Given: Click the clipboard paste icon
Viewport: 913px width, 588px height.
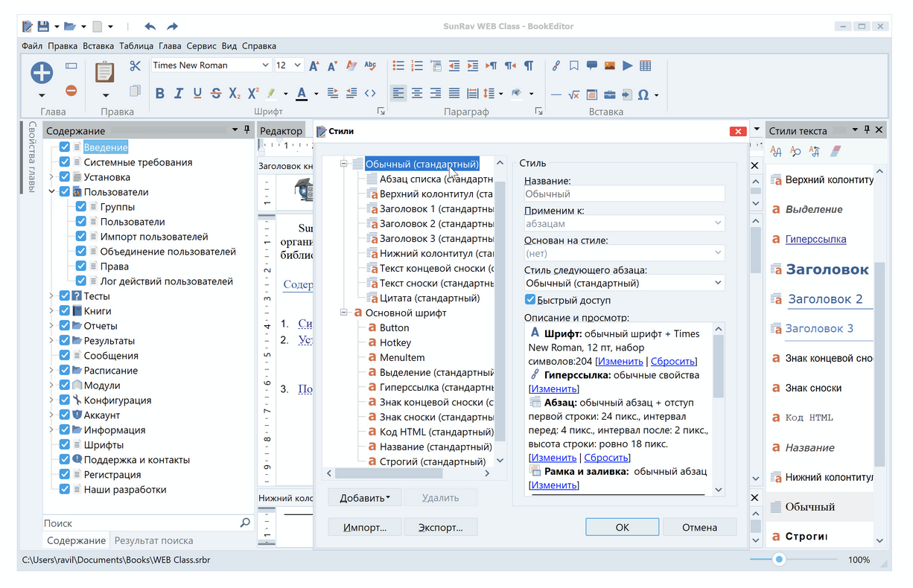Looking at the screenshot, I should [105, 72].
